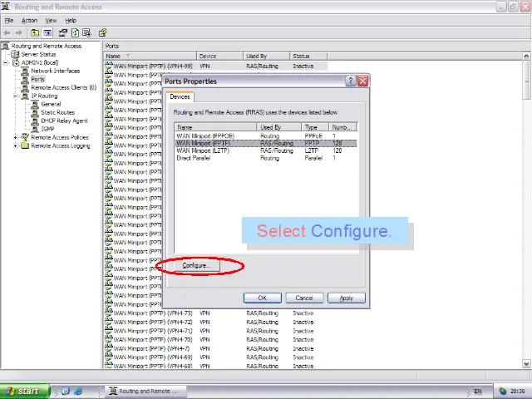Click the Type column header in dialog
Image resolution: width=532 pixels, height=399 pixels.
[x=315, y=127]
